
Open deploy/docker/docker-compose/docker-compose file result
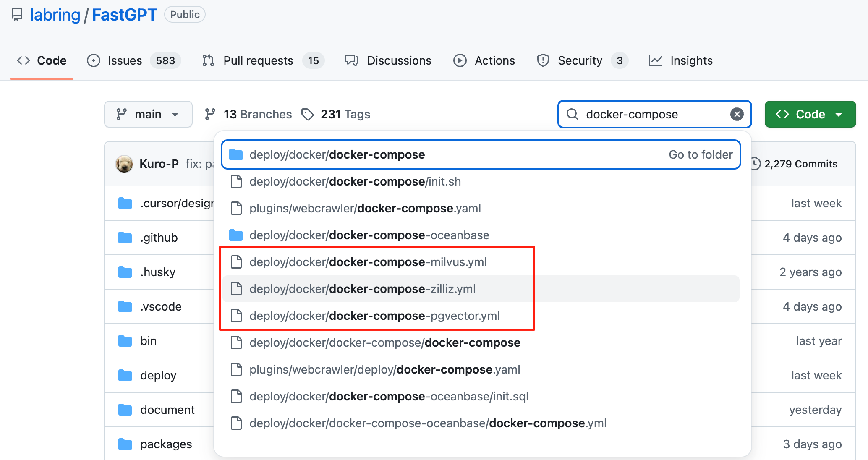click(481, 342)
